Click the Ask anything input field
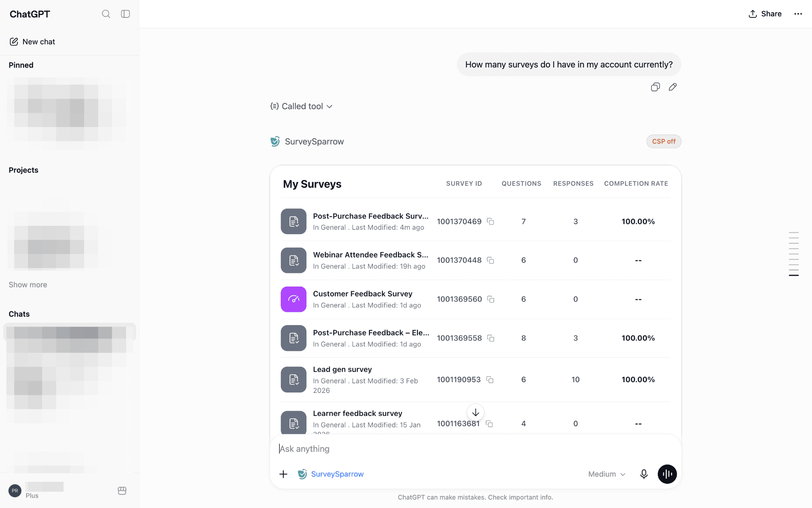 pos(475,449)
